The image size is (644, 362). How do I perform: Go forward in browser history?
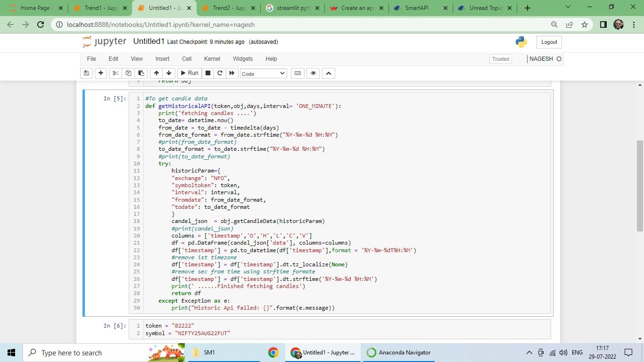point(25,25)
